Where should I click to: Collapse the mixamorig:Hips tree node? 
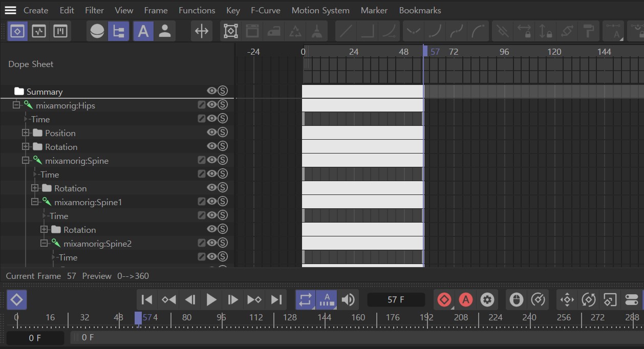[x=16, y=105]
